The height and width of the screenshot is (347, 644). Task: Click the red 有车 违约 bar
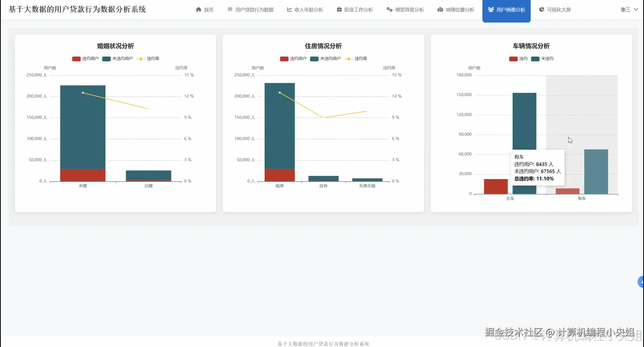(568, 191)
